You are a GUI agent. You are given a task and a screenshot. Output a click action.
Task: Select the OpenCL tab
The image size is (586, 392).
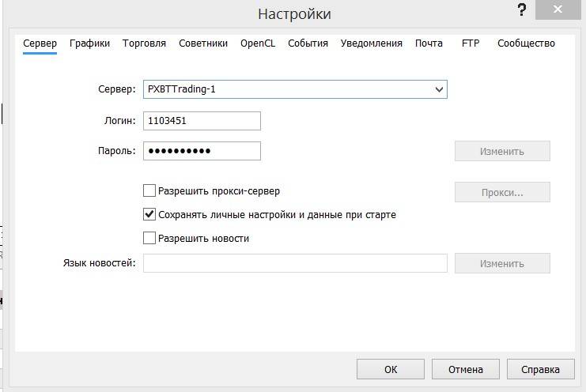[258, 43]
